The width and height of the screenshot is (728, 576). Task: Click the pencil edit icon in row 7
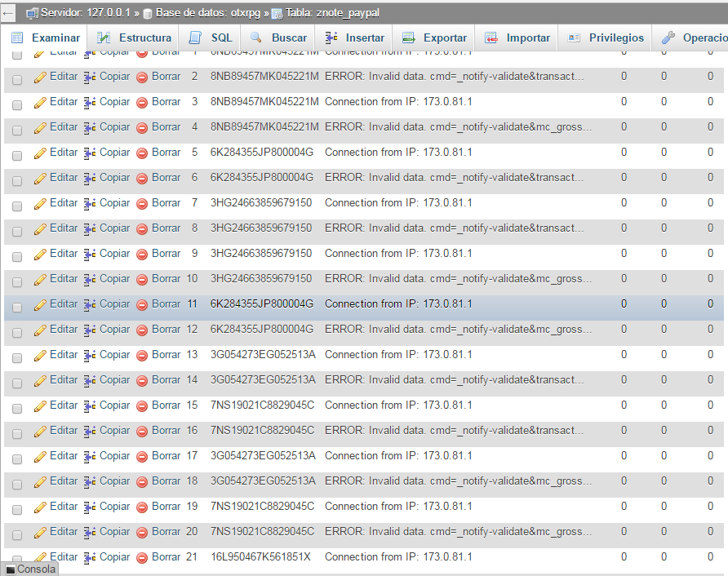(40, 204)
